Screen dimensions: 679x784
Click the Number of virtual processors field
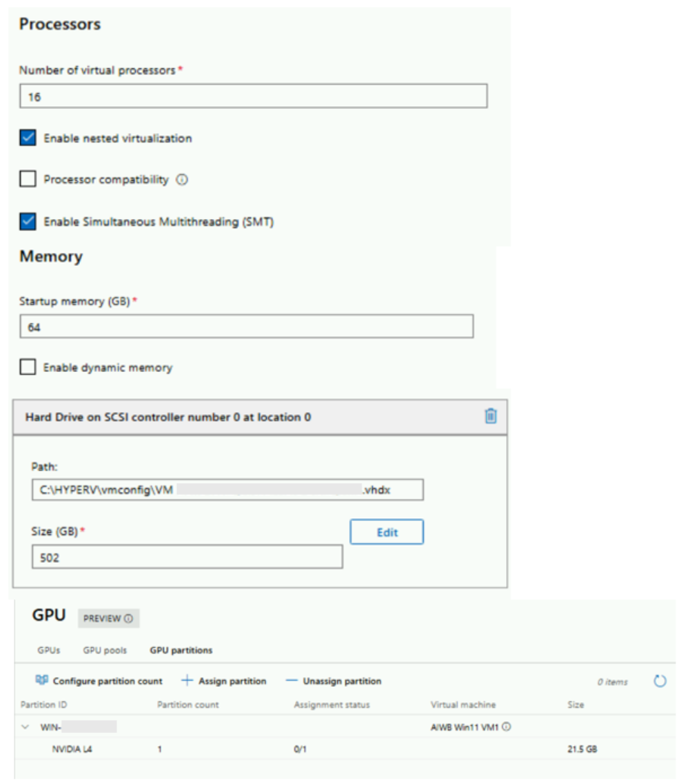point(253,97)
